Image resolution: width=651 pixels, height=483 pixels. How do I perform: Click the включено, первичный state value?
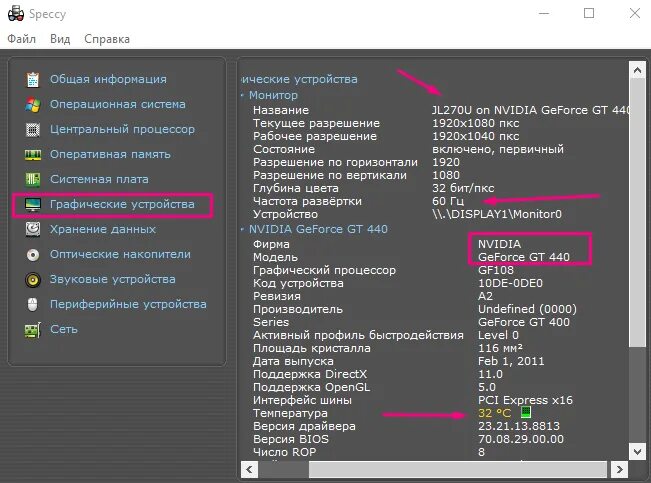(498, 149)
